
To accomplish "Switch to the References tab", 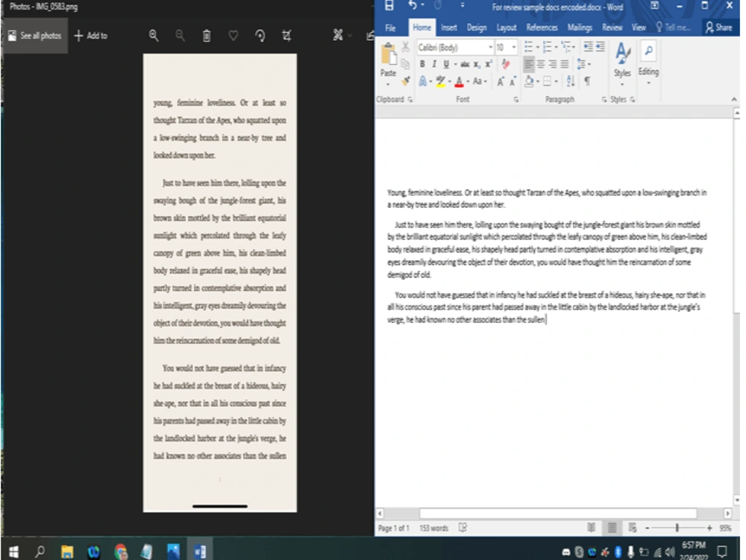I will tap(542, 28).
